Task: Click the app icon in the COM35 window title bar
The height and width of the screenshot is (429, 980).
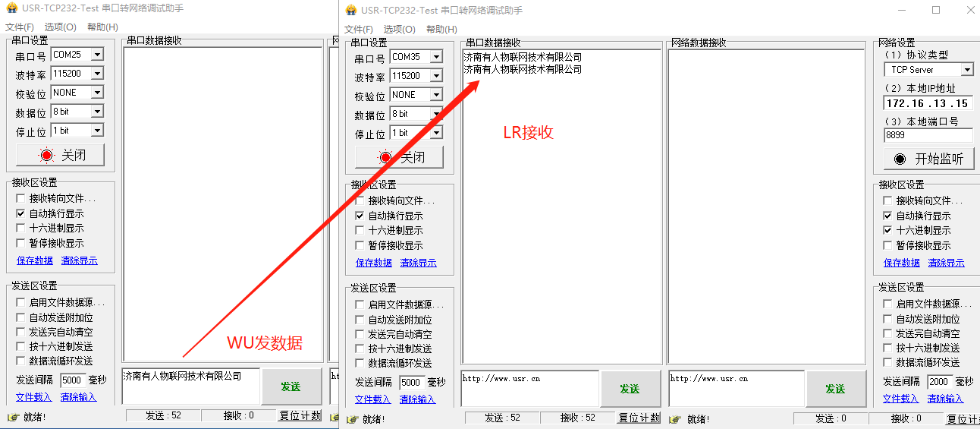Action: coord(350,10)
